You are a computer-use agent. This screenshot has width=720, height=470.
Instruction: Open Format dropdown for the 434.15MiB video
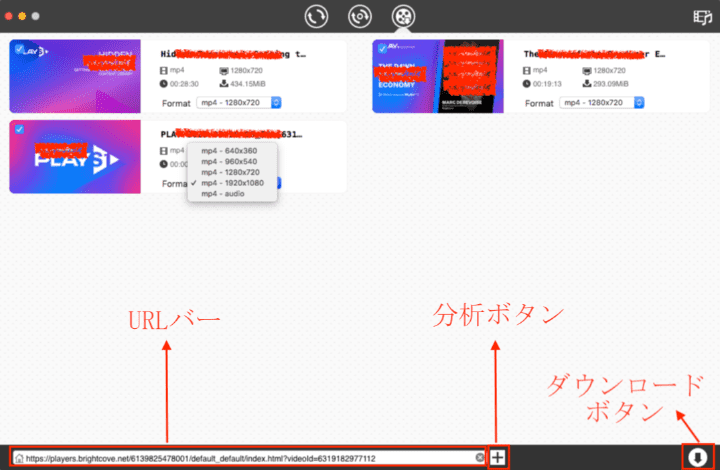[239, 102]
